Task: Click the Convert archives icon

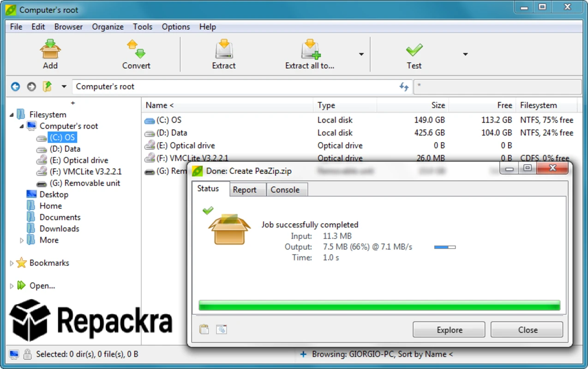Action: pyautogui.click(x=136, y=49)
